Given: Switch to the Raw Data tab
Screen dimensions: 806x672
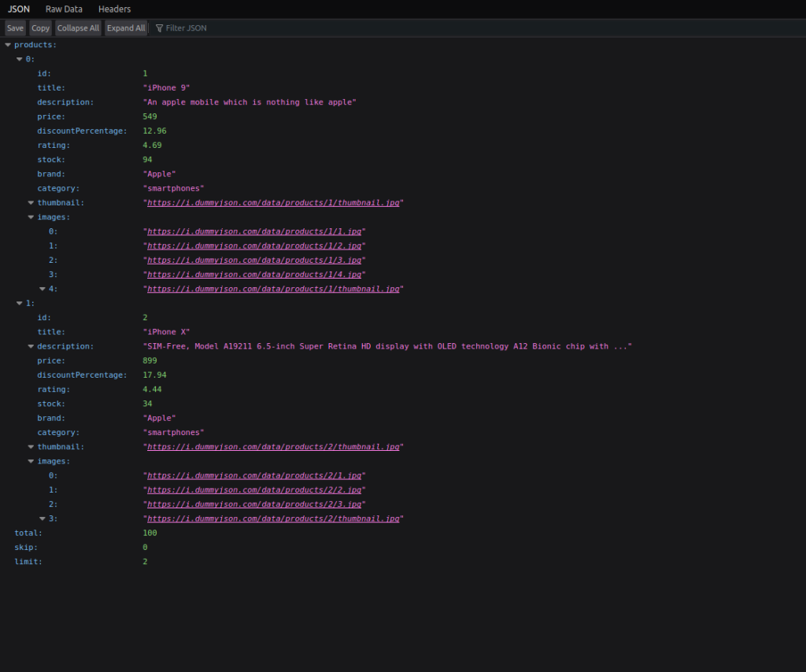Looking at the screenshot, I should click(x=64, y=9).
